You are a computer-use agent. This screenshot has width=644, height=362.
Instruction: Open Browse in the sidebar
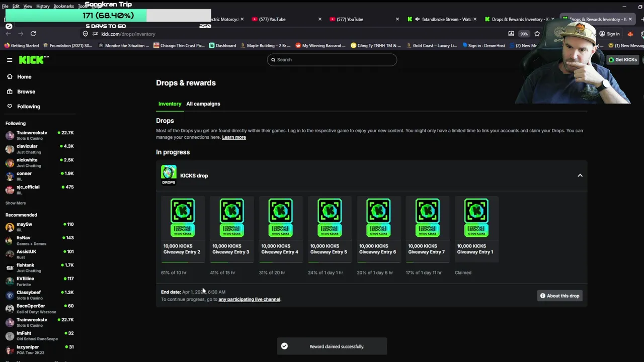coord(26,92)
